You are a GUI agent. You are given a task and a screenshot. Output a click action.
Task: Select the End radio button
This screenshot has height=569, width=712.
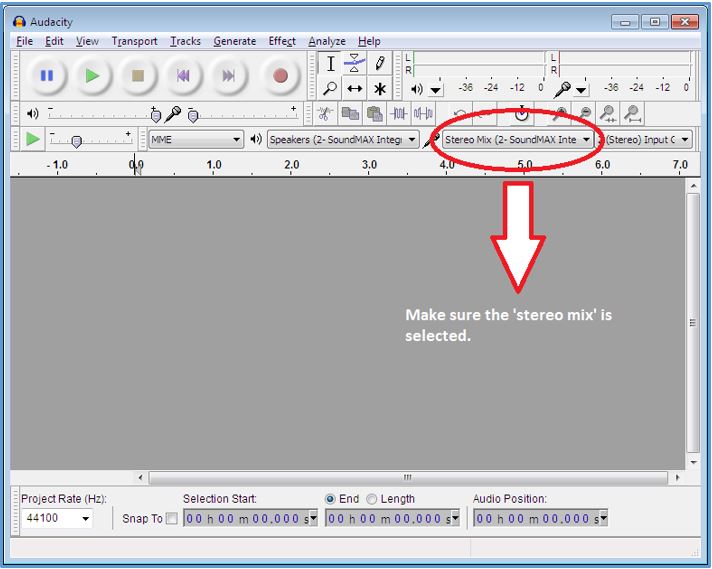330,499
